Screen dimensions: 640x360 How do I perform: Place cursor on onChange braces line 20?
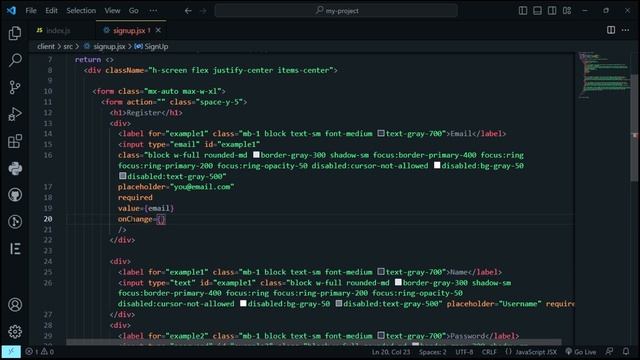point(161,220)
